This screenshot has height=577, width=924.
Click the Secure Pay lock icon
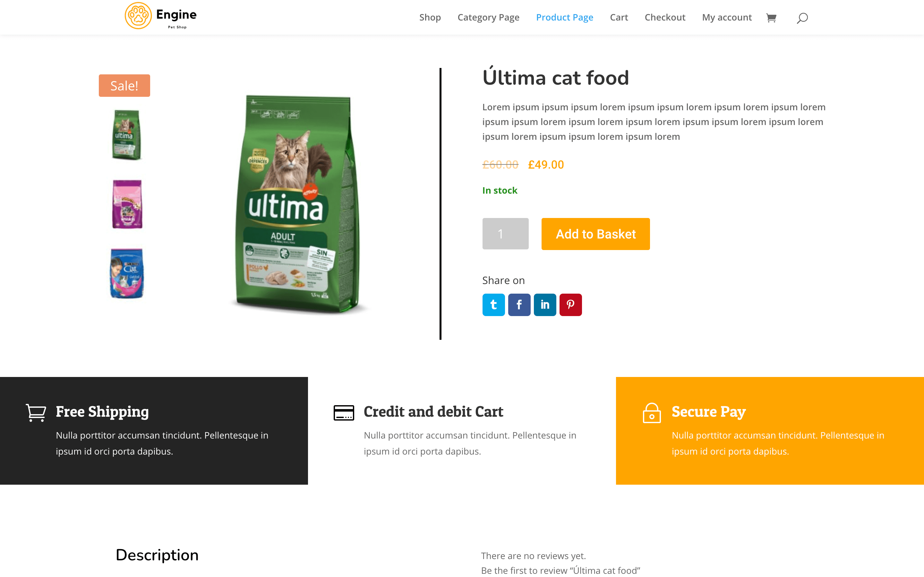(652, 413)
